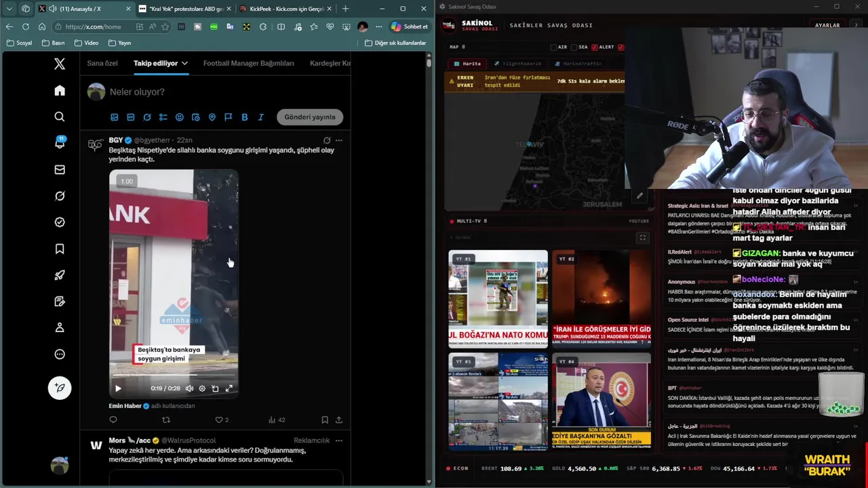Image resolution: width=868 pixels, height=488 pixels.
Task: Share the BGY post
Action: 339,420
